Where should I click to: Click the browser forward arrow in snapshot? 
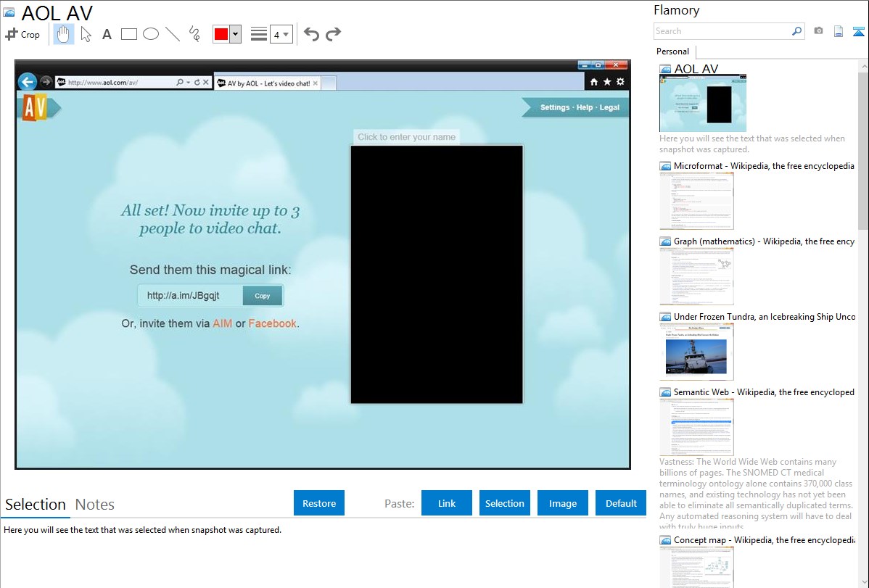pyautogui.click(x=46, y=82)
